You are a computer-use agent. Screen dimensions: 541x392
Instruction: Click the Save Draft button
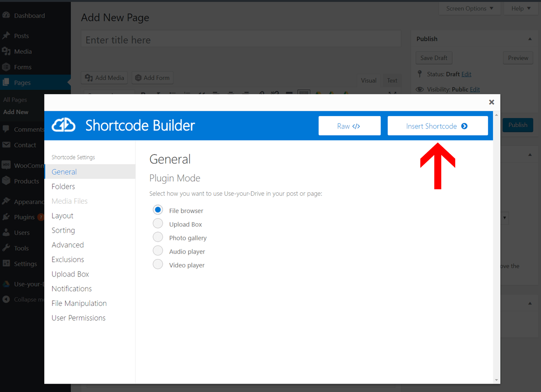click(x=434, y=58)
